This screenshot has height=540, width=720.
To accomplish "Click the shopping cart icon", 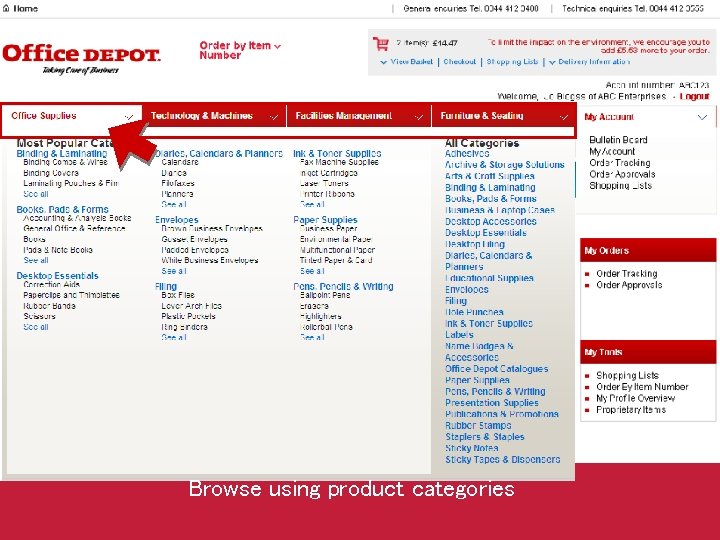I will pos(381,44).
